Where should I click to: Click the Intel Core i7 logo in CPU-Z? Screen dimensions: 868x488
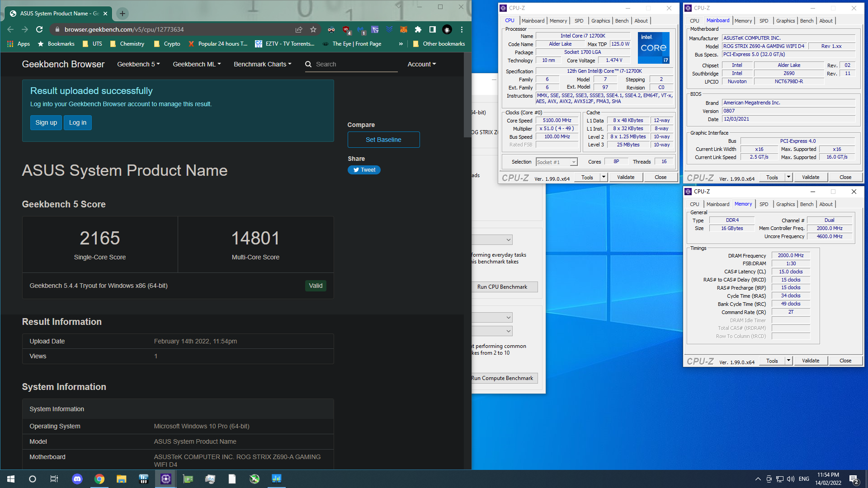point(653,48)
